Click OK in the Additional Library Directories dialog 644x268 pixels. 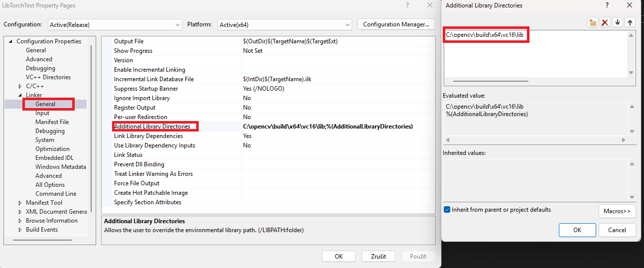(577, 230)
